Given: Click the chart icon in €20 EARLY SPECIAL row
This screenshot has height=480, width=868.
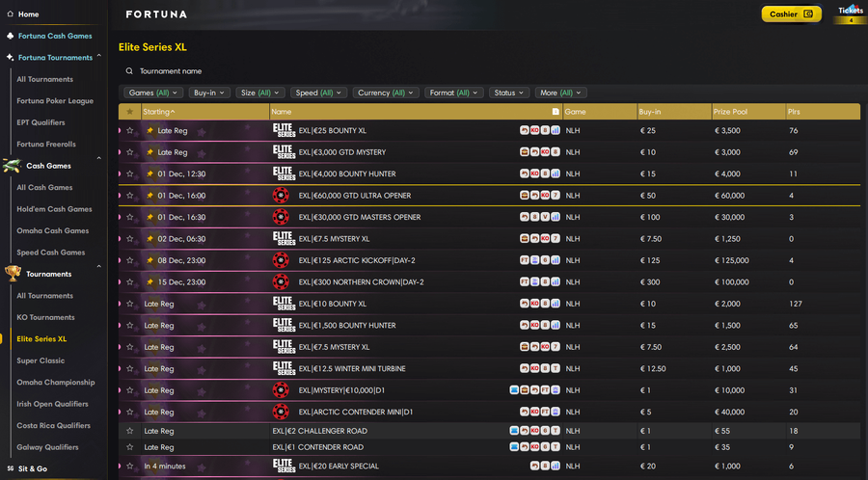Looking at the screenshot, I should click(x=556, y=467).
